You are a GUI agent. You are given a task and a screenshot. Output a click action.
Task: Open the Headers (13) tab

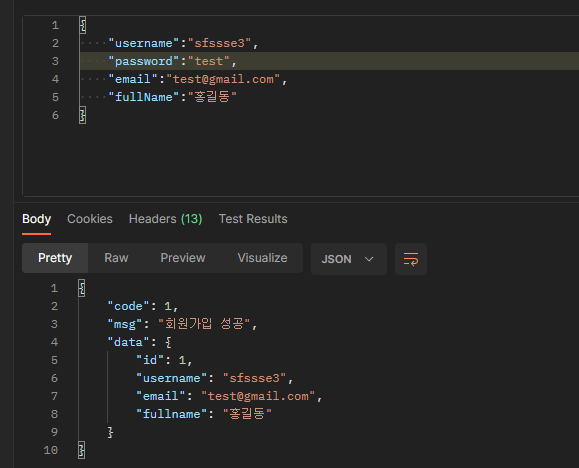pyautogui.click(x=165, y=219)
